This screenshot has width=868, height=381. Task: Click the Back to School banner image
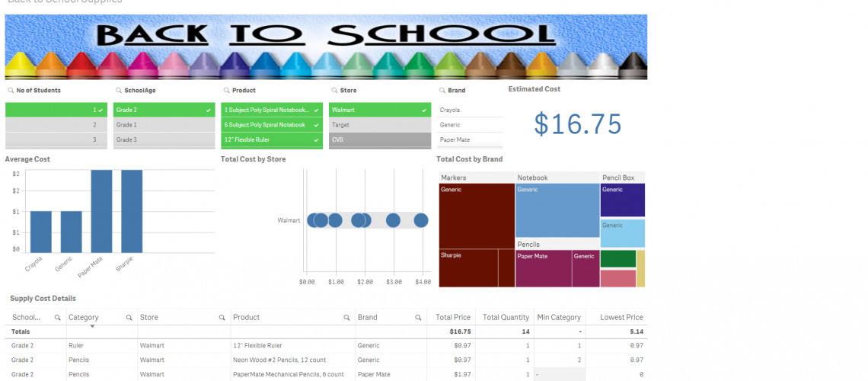[326, 47]
